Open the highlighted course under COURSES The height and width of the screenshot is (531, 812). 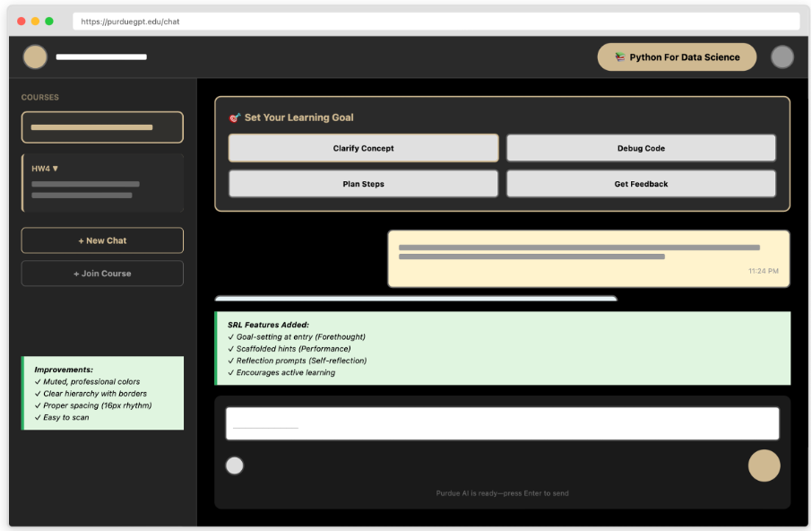101,126
